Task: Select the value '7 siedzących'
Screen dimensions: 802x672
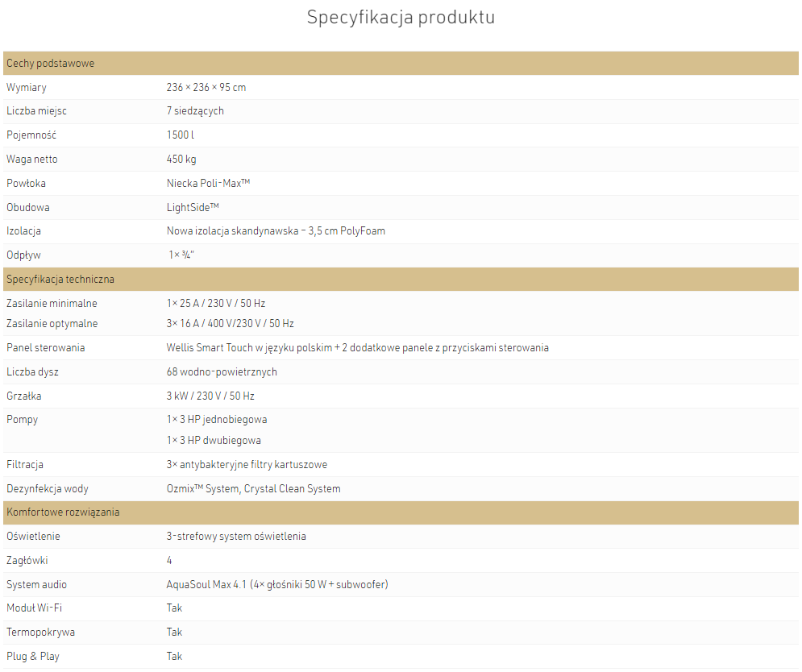Action: (x=195, y=111)
